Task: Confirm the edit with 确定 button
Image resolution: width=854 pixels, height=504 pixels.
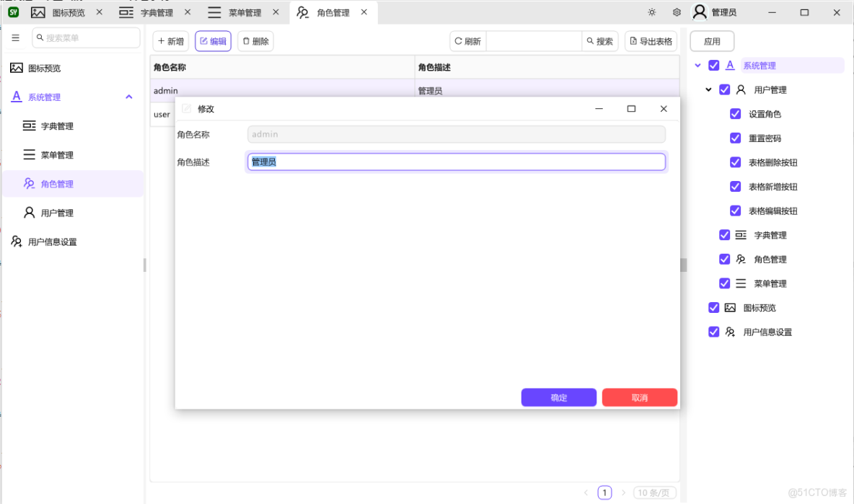Action: tap(558, 397)
